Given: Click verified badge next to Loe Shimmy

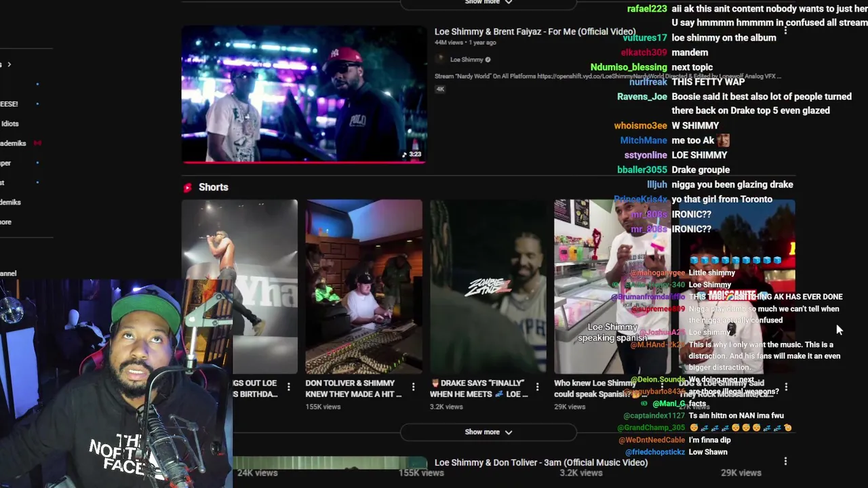Looking at the screenshot, I should 488,60.
